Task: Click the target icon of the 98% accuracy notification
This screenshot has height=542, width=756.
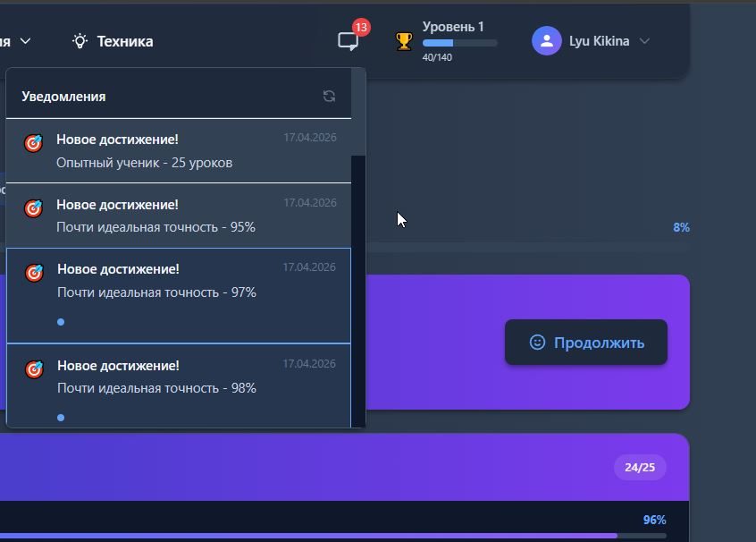Action: tap(34, 369)
